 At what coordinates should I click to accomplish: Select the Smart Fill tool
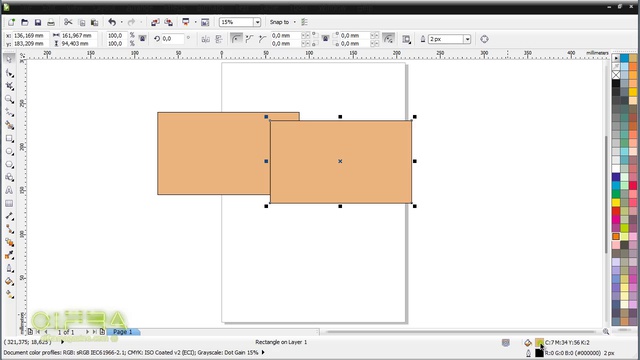9,125
